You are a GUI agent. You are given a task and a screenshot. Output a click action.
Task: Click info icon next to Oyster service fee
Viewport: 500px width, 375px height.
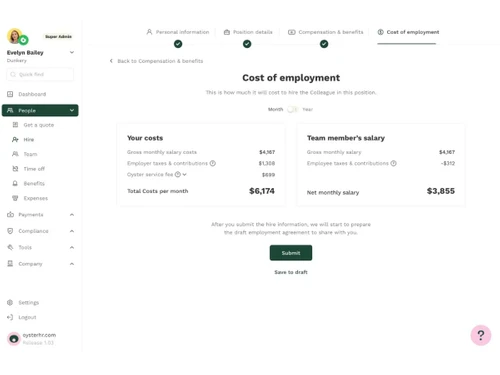178,174
